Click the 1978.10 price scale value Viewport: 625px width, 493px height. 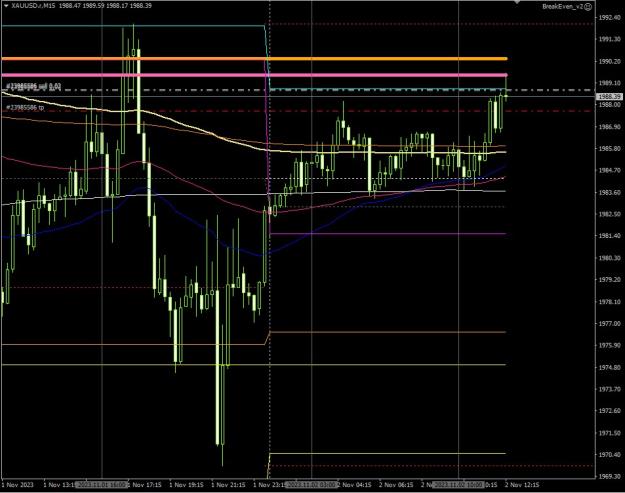(609, 302)
